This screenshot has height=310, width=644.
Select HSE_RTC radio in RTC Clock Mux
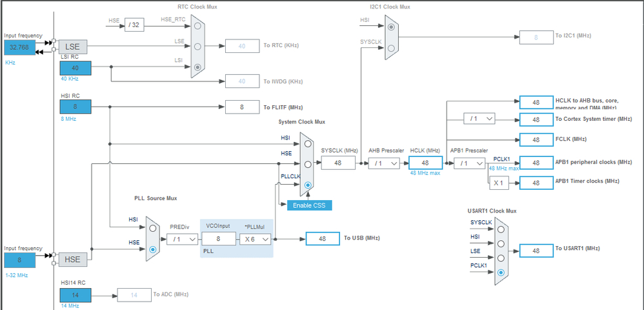197,26
